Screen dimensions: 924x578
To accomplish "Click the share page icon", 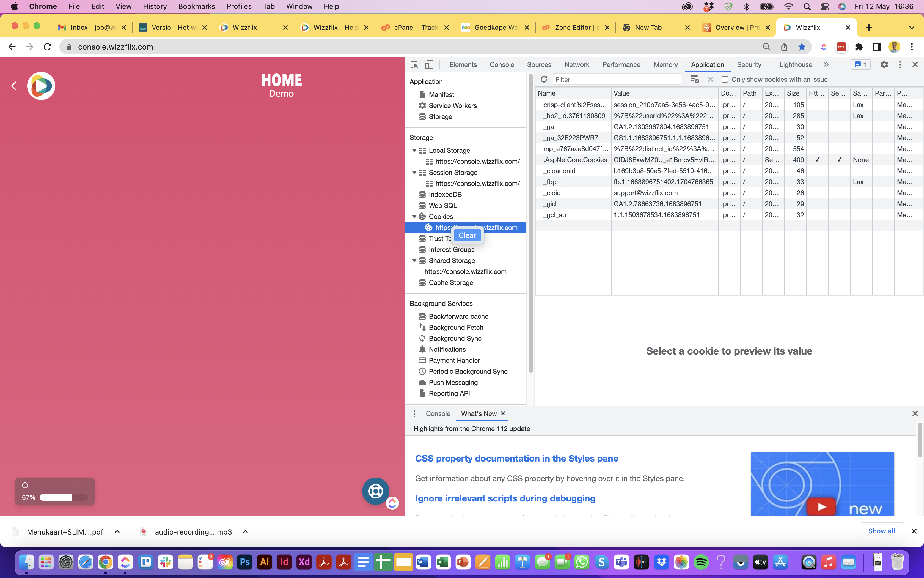I will point(784,47).
